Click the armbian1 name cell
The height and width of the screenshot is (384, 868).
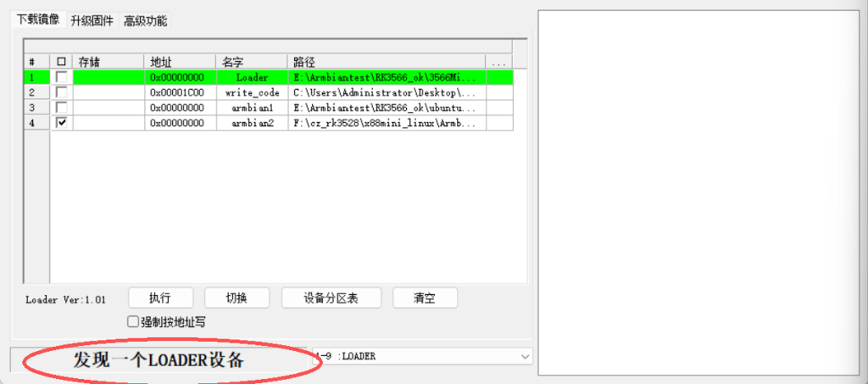(252, 108)
